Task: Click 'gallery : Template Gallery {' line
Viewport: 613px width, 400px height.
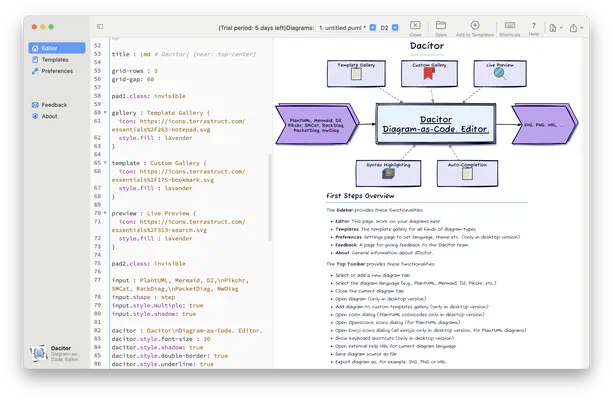Action: click(x=161, y=113)
